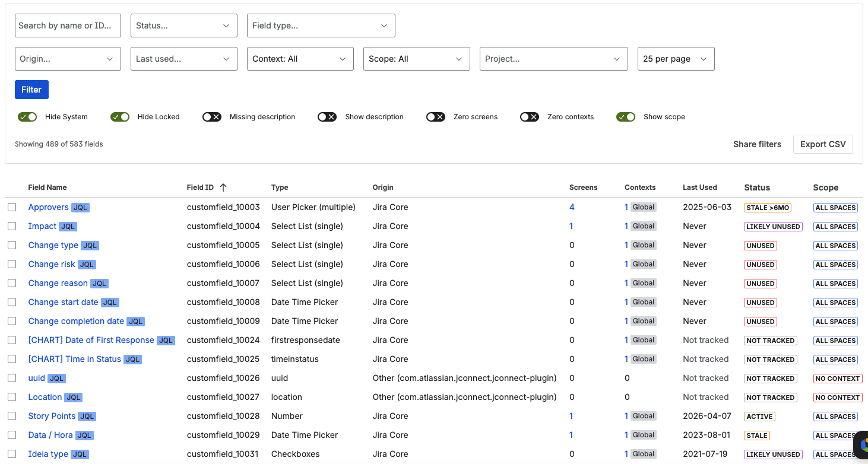Open the [CHART] Date of First Response link
Image resolution: width=868 pixels, height=464 pixels.
point(91,340)
